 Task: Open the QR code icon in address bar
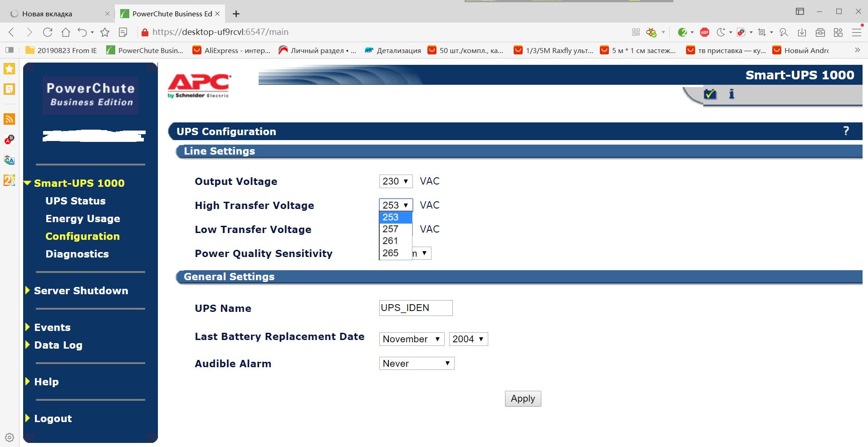[x=636, y=32]
